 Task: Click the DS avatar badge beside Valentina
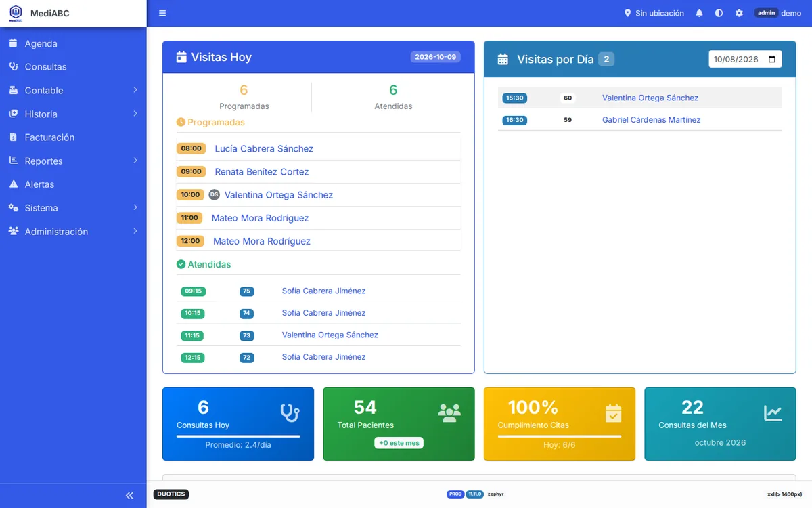point(214,195)
